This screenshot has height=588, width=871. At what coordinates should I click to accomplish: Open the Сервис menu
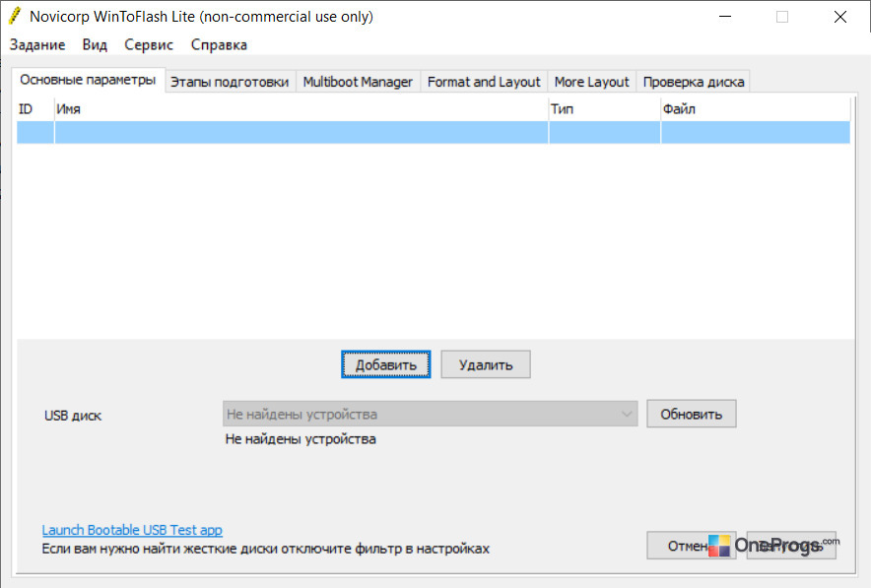pyautogui.click(x=149, y=45)
